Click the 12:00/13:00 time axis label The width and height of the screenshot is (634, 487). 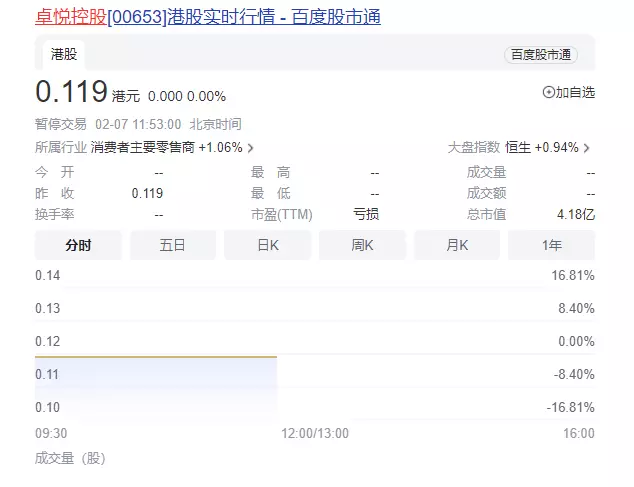[x=315, y=434]
